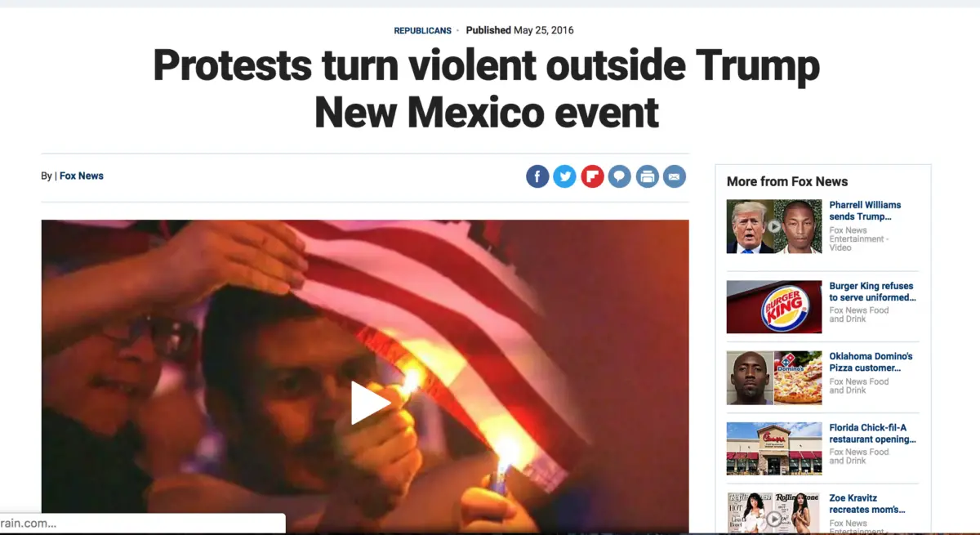This screenshot has height=535, width=980.
Task: Share article via Facebook icon
Action: (x=537, y=176)
